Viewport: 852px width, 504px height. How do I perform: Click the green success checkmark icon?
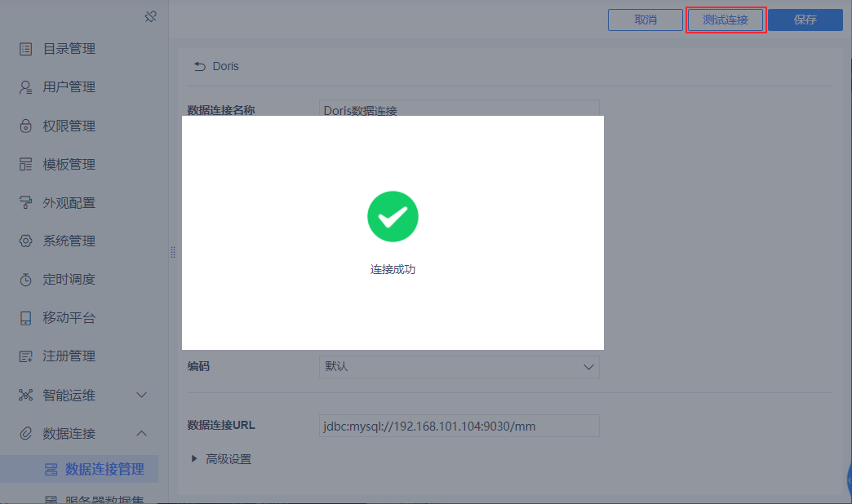[393, 216]
